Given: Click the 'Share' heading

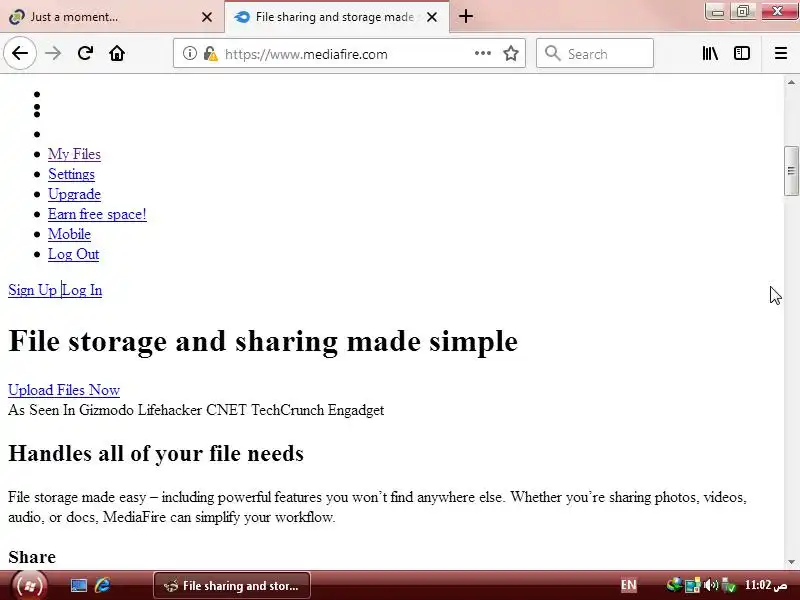Looking at the screenshot, I should tap(32, 557).
